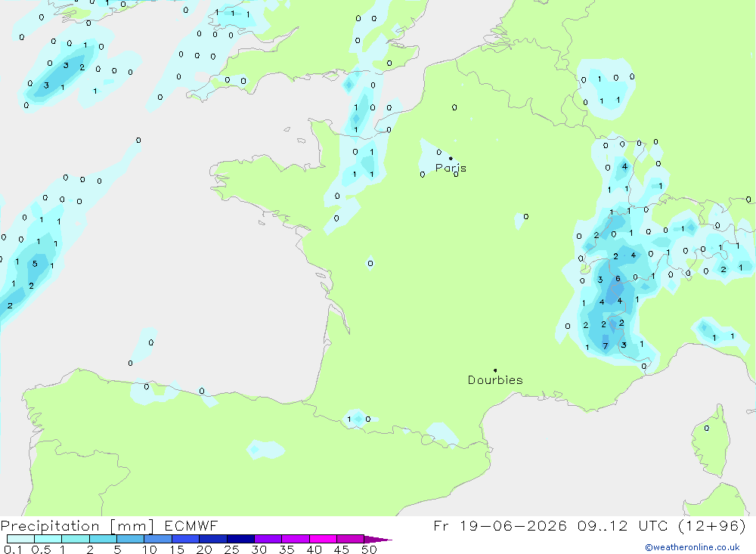Select the black dot marker above Dourbies
The image size is (756, 554).
pos(495,370)
